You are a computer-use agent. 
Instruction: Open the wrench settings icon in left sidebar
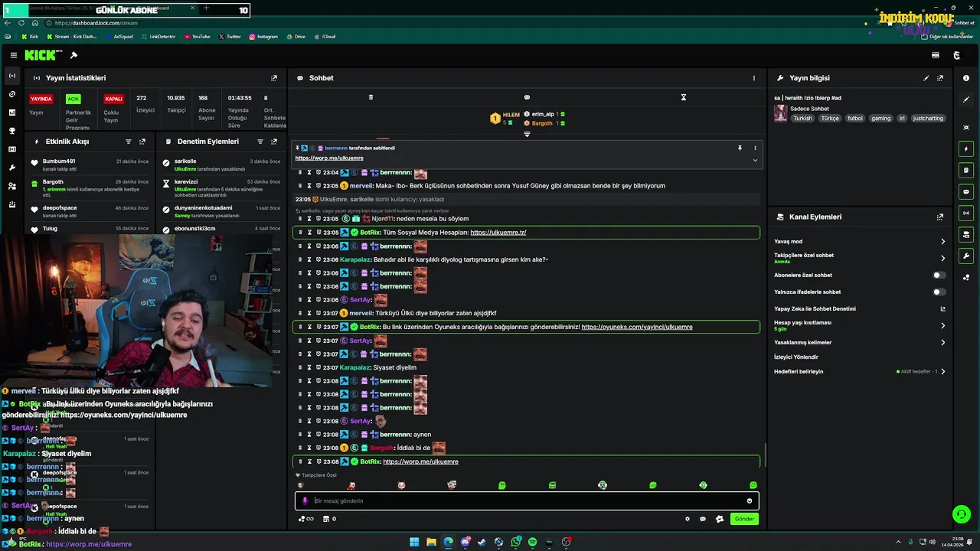coord(11,168)
